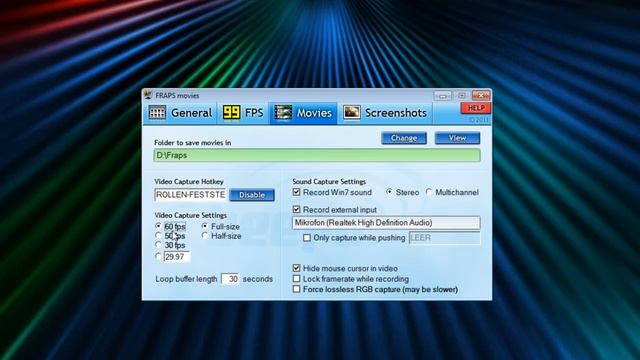Click the FRAPS title bar app icon

click(x=148, y=95)
